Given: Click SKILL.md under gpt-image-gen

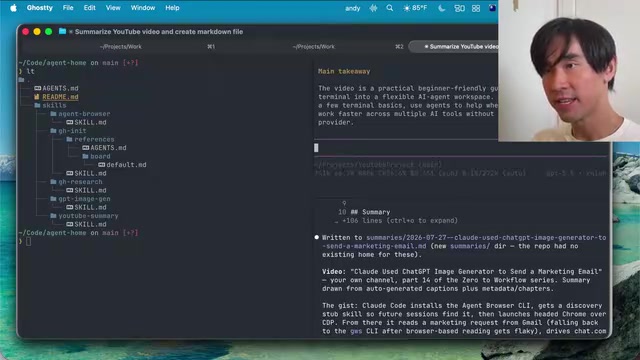Looking at the screenshot, I should click(90, 207).
